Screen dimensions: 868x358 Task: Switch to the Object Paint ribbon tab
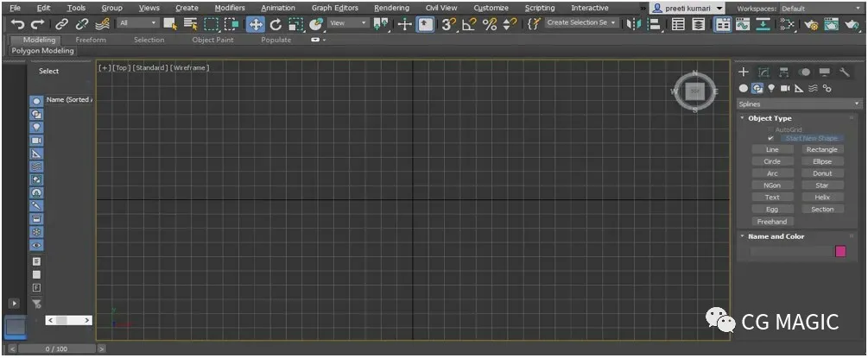click(212, 40)
